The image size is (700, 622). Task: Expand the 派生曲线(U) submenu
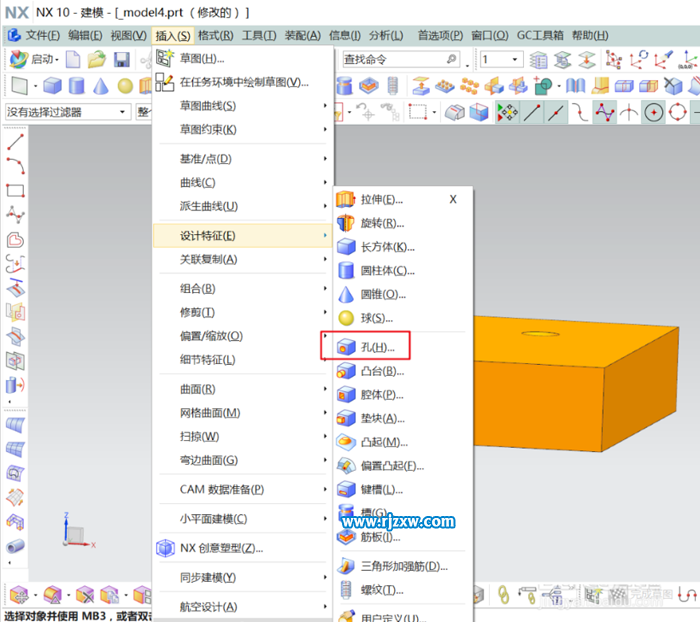coord(243,206)
